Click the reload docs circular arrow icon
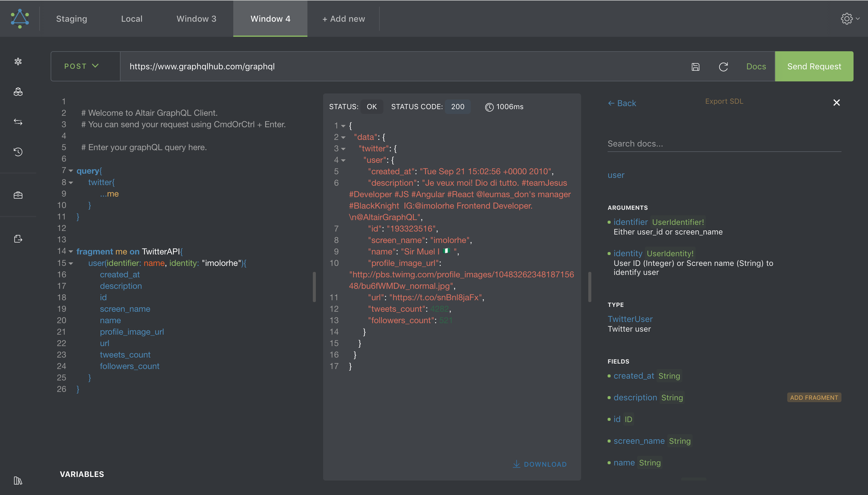868x495 pixels. pos(723,67)
